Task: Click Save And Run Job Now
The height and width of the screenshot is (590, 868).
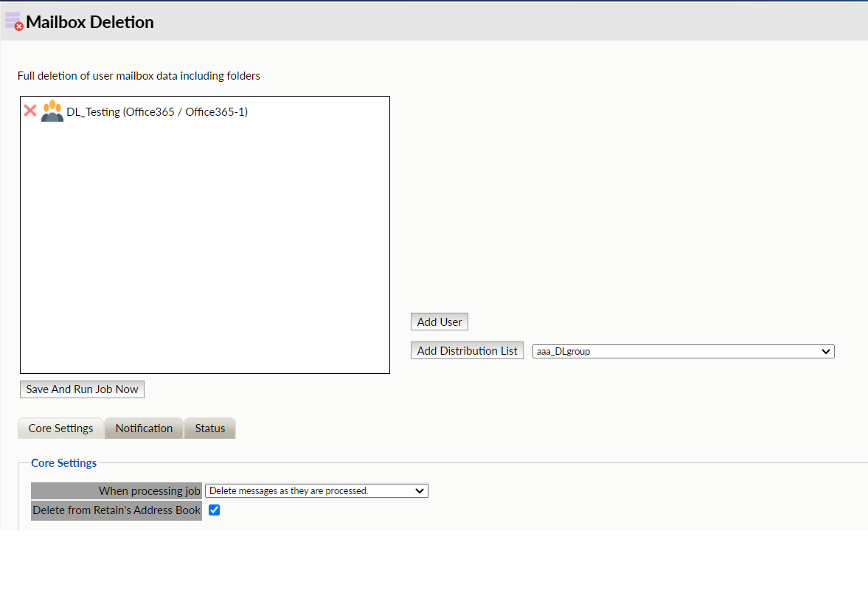Action: coord(82,389)
